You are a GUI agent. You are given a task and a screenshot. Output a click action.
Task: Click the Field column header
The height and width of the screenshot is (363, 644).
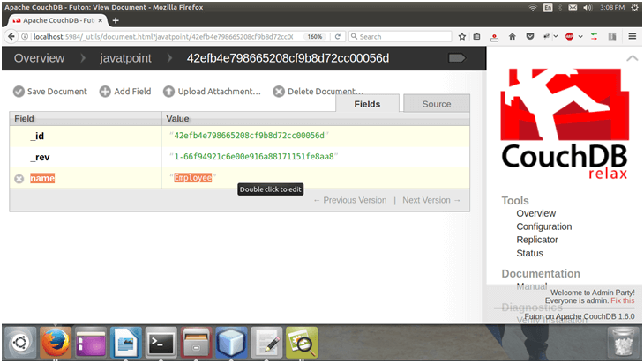pos(86,119)
